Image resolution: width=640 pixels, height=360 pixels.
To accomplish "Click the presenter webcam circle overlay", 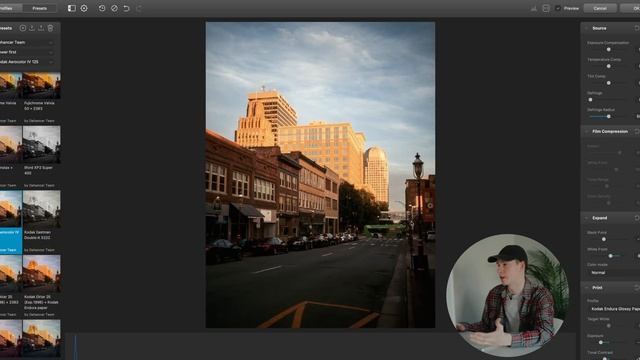I will click(x=507, y=295).
